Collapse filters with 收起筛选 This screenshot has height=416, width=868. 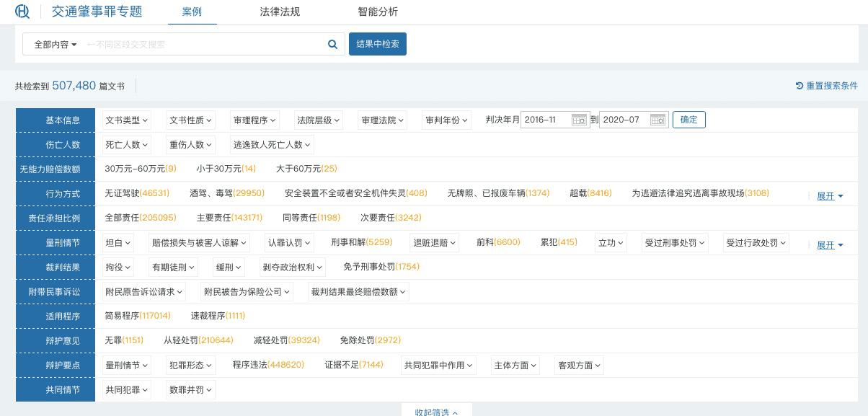pyautogui.click(x=437, y=412)
